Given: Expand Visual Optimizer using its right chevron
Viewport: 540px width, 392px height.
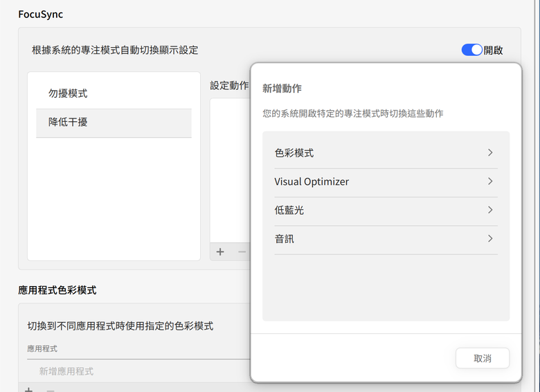Looking at the screenshot, I should pyautogui.click(x=490, y=181).
